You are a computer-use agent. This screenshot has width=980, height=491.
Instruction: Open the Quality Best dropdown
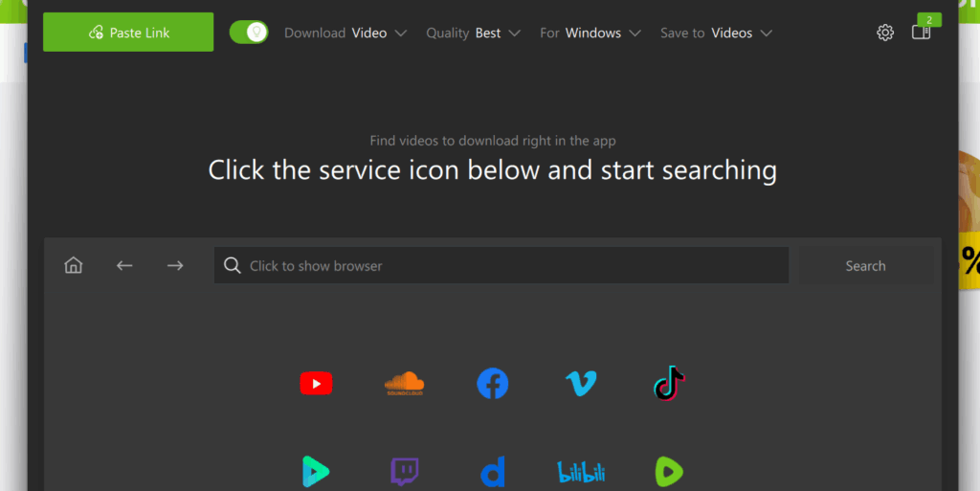pos(473,33)
